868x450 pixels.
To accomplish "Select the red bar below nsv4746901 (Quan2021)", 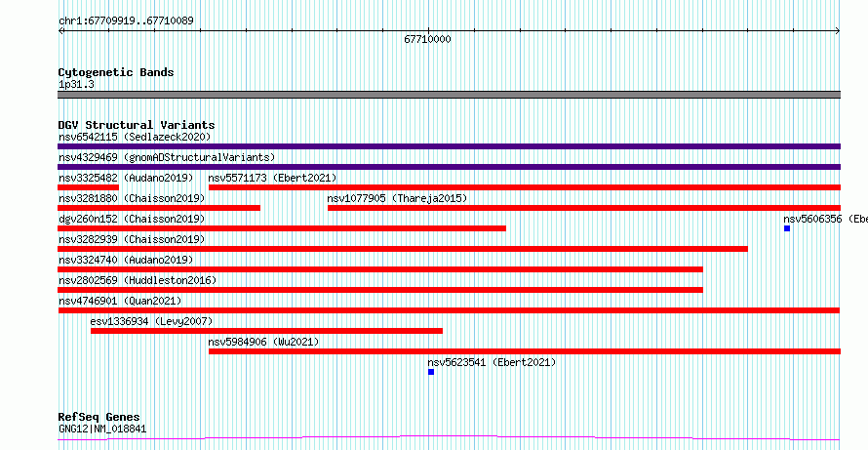I will coord(449,310).
